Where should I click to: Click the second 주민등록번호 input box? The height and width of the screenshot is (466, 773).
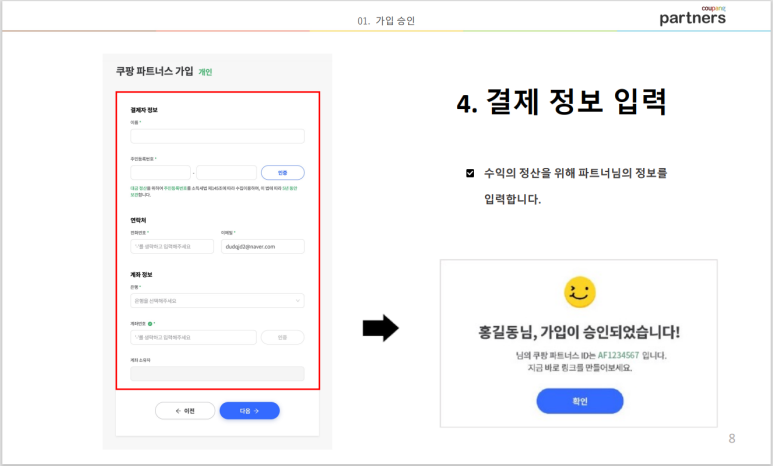click(226, 173)
